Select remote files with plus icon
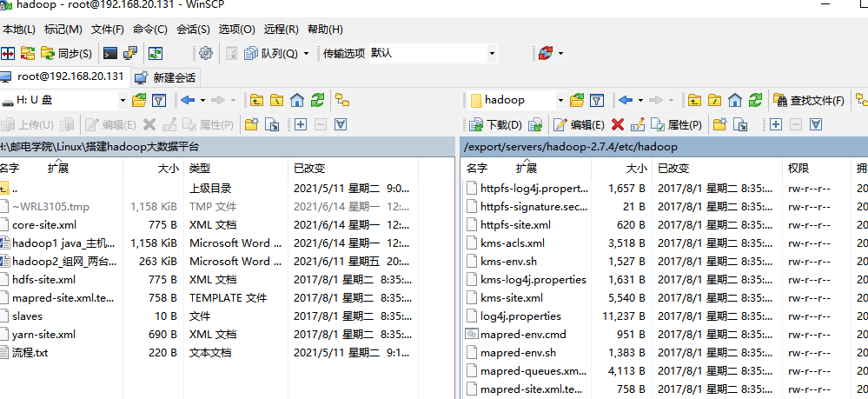Screen dimensions: 868x399 776,124
